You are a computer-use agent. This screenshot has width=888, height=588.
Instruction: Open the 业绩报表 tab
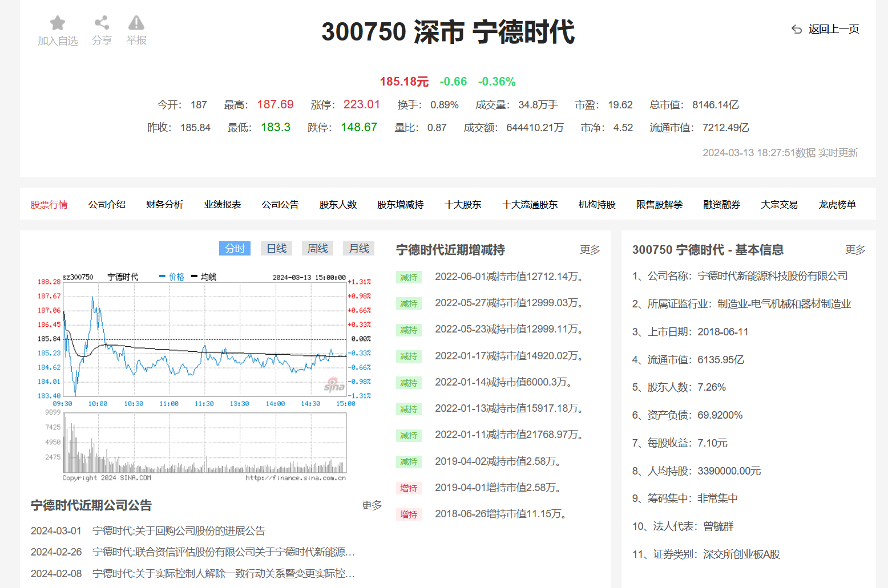coord(223,204)
